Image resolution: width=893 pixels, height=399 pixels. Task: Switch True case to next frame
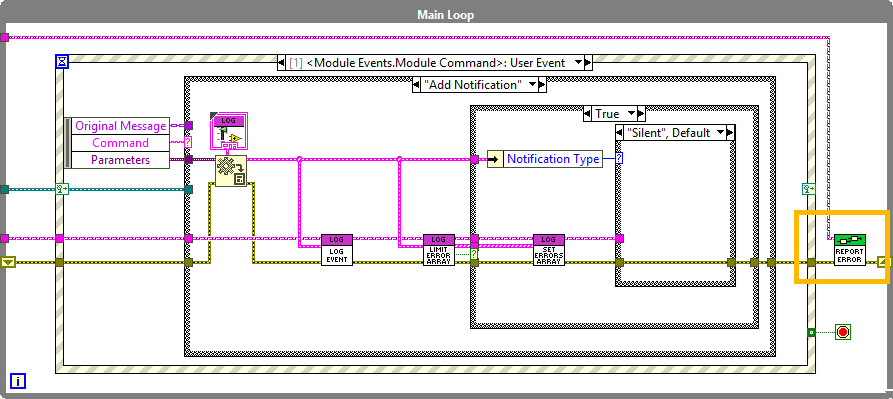[641, 114]
